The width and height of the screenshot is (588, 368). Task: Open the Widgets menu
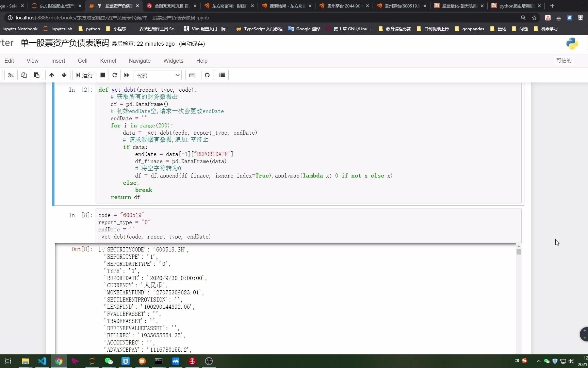click(173, 61)
